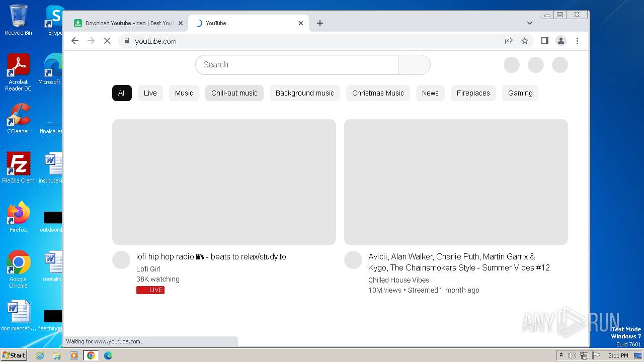Show hidden system tray icons

[x=561, y=355]
